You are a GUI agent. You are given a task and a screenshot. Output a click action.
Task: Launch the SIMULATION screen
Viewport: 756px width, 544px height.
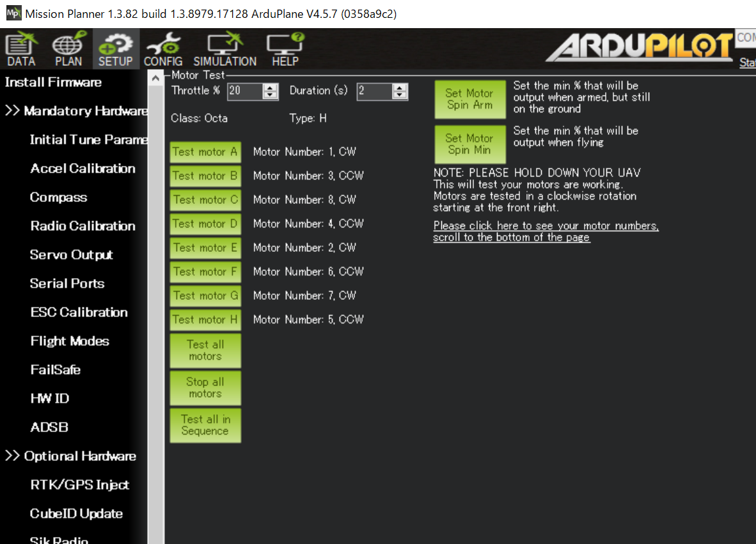[225, 48]
